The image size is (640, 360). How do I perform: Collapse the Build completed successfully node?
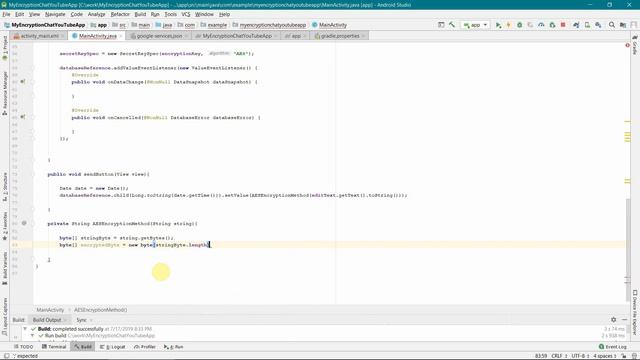pos(25,329)
